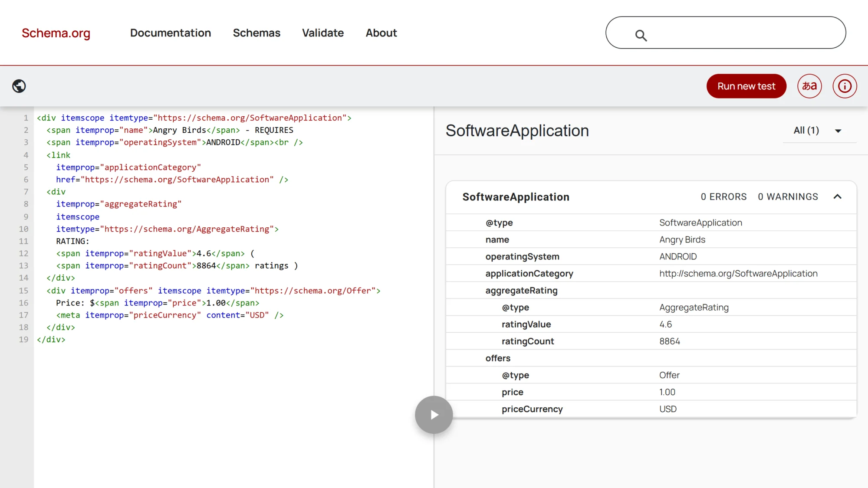Image resolution: width=868 pixels, height=488 pixels.
Task: Click the magnifier icon in search box
Action: pos(641,36)
